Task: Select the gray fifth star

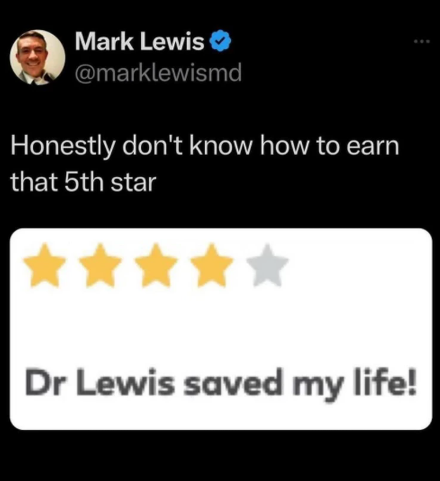Action: [268, 266]
